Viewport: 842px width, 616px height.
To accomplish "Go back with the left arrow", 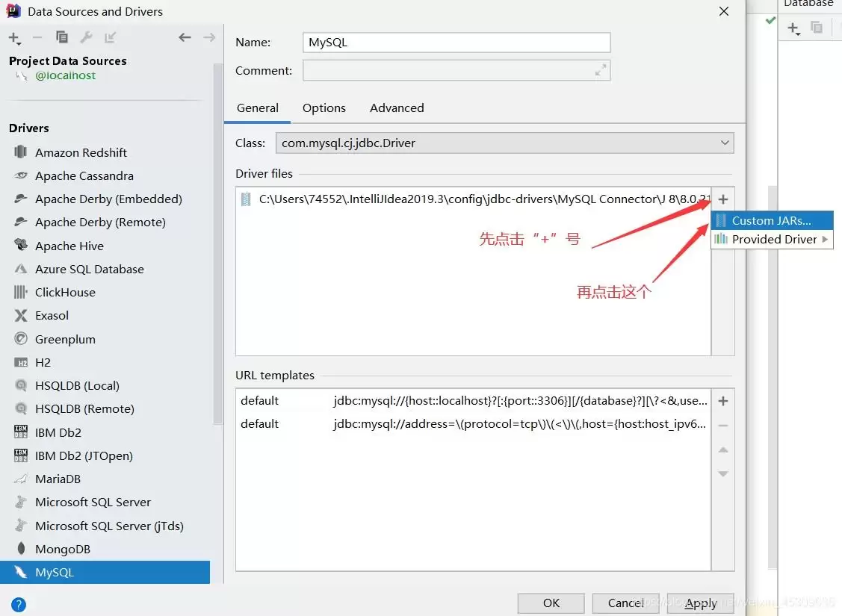I will click(185, 37).
